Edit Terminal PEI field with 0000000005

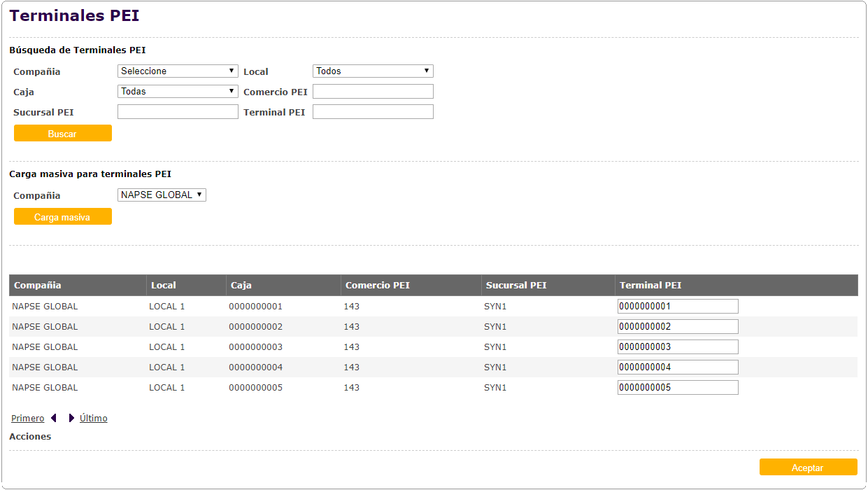678,388
